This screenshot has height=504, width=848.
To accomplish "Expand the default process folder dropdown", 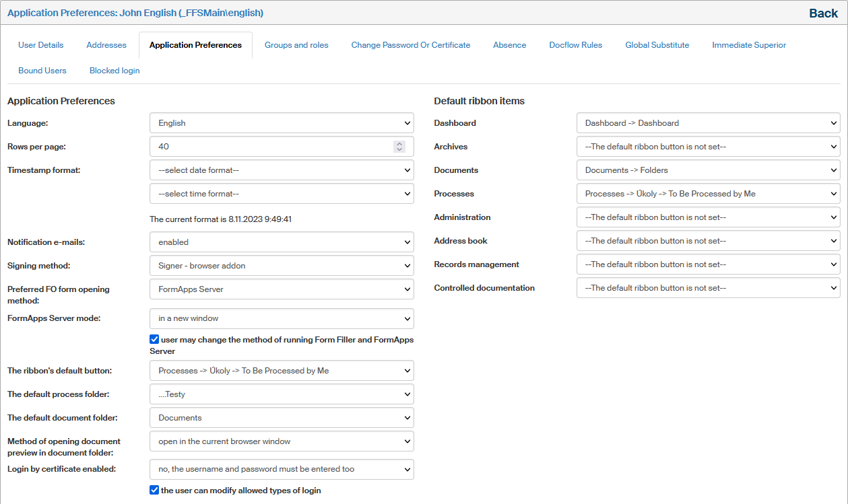I will [x=282, y=394].
